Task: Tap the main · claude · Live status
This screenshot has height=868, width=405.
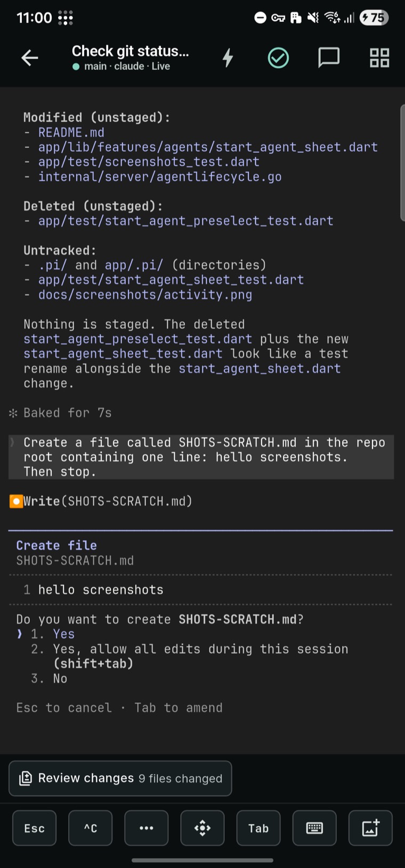Action: click(121, 67)
